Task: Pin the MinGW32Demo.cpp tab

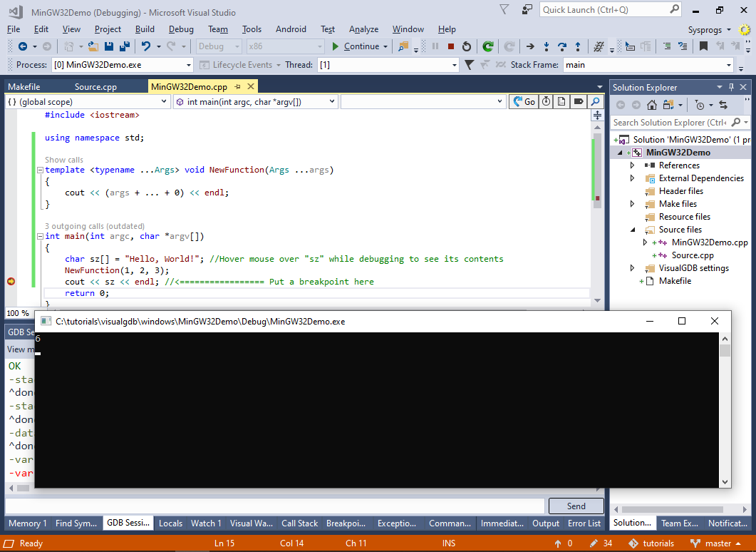Action: [x=237, y=87]
